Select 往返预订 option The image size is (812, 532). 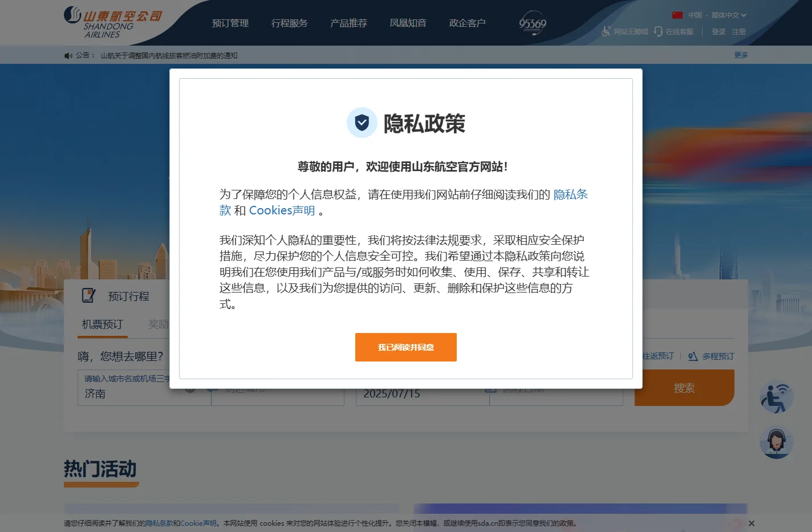coord(658,356)
